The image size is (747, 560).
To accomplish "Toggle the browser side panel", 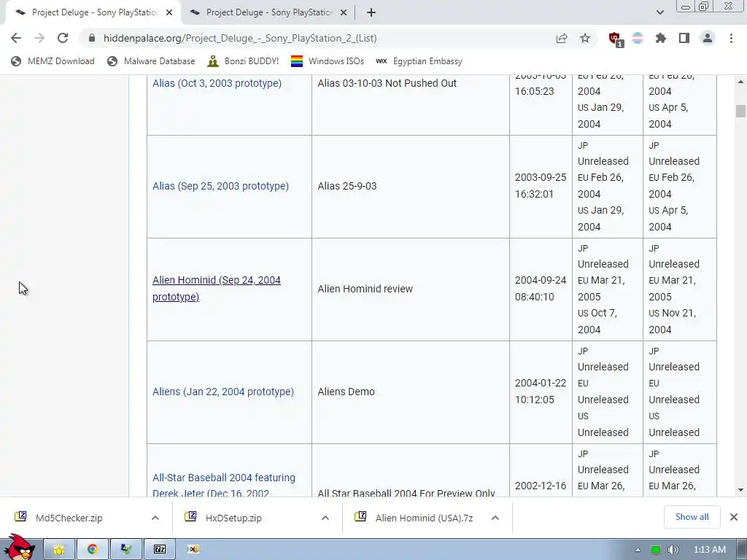I will [684, 38].
